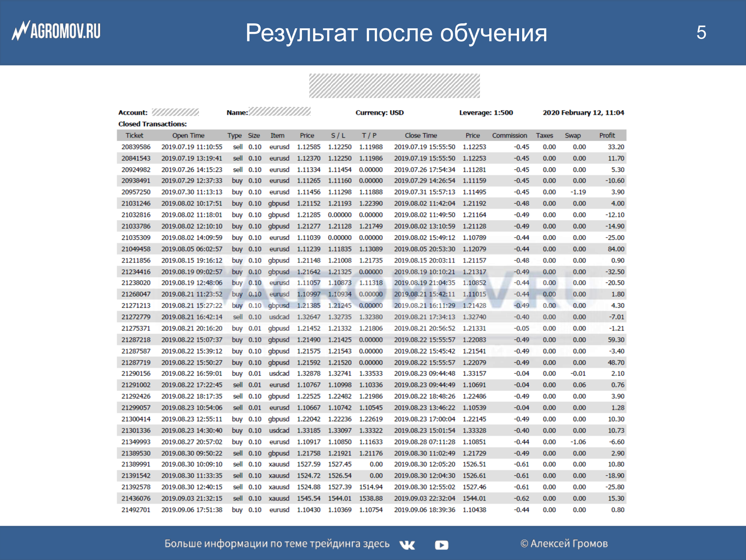Viewport: 746px width, 560px height.
Task: Click the 'Name:' label
Action: [237, 113]
